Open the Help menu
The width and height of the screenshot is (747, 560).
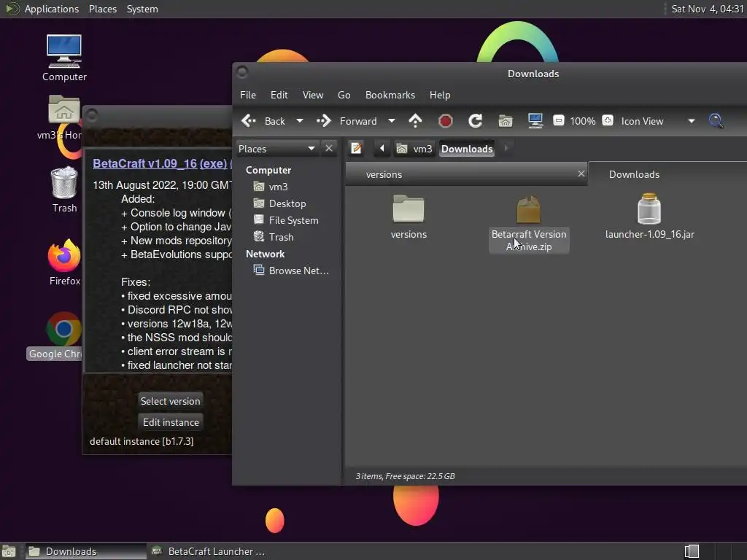pyautogui.click(x=440, y=95)
